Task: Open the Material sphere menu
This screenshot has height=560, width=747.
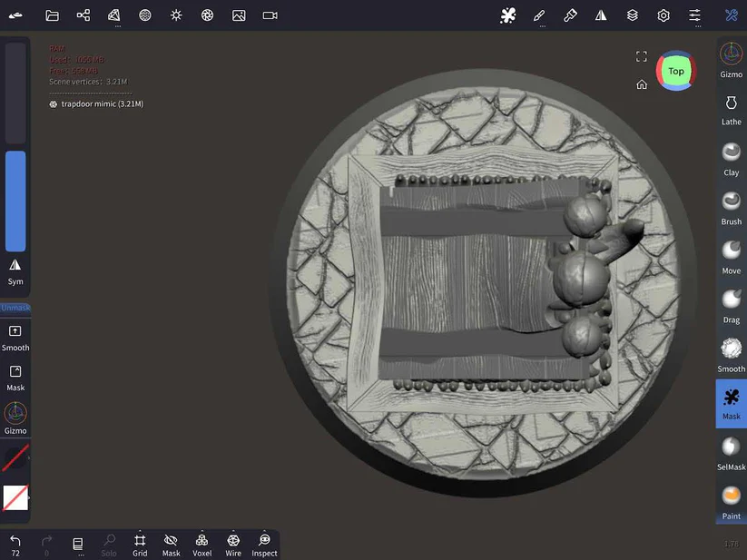Action: pos(145,15)
